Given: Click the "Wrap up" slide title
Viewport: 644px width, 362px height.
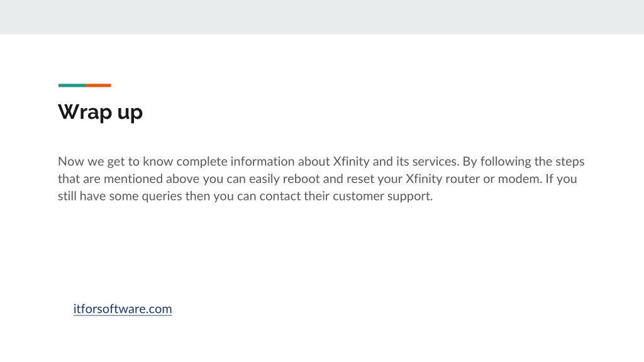Looking at the screenshot, I should tap(100, 112).
